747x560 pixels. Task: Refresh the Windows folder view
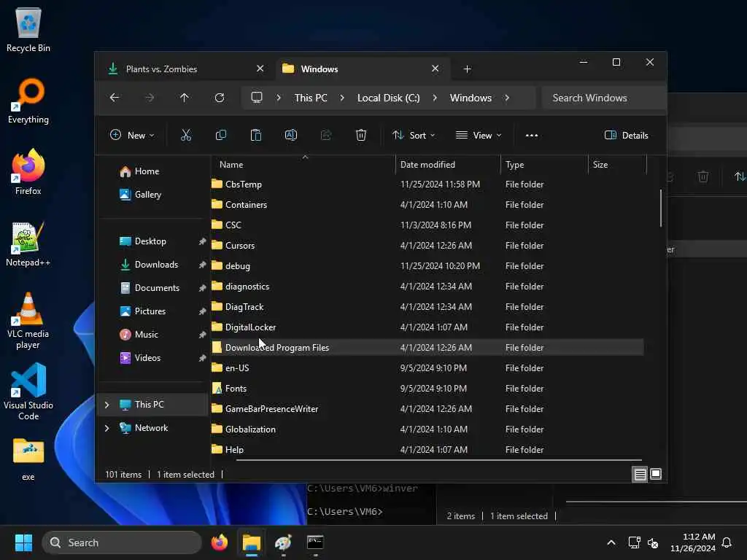[219, 98]
